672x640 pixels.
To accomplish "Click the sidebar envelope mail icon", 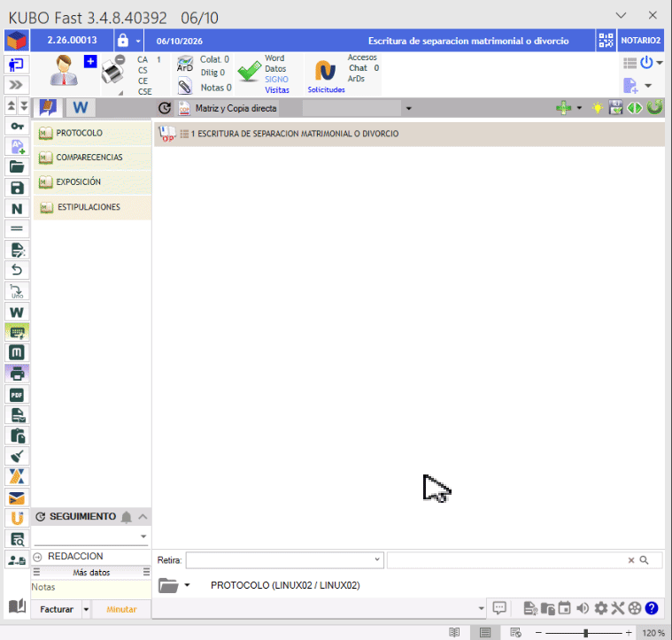I will tap(17, 497).
